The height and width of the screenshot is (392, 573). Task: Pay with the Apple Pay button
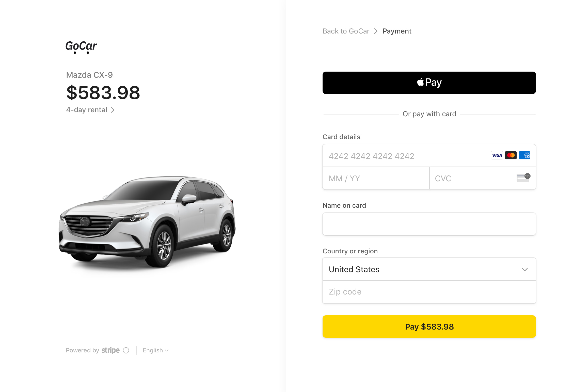[x=429, y=83]
